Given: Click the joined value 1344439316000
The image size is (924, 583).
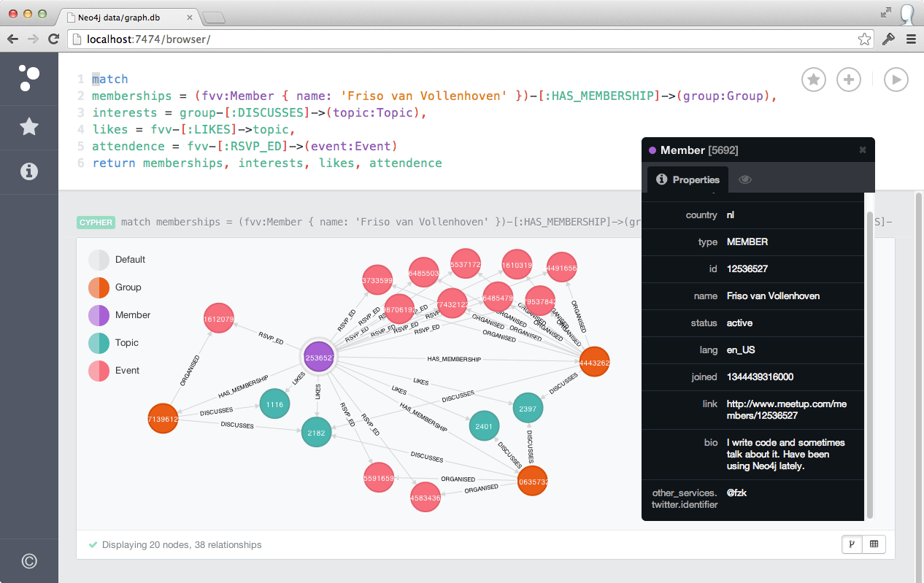Looking at the screenshot, I should 760,377.
